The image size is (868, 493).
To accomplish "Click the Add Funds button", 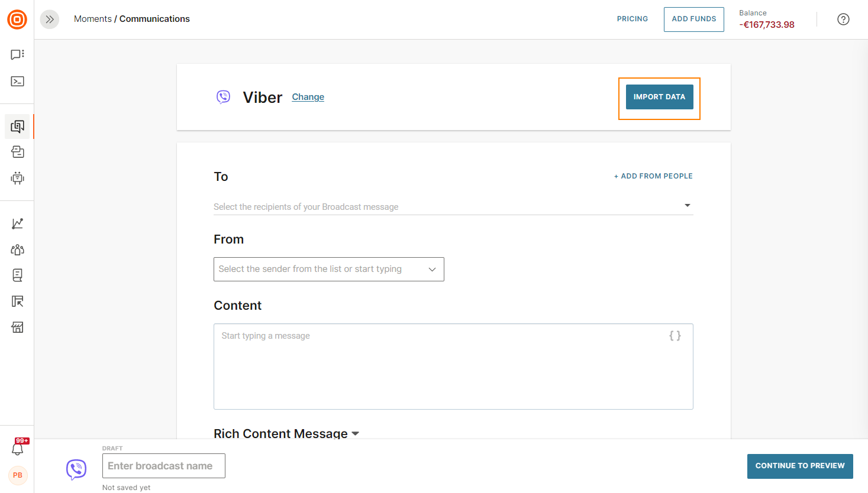I will click(693, 20).
